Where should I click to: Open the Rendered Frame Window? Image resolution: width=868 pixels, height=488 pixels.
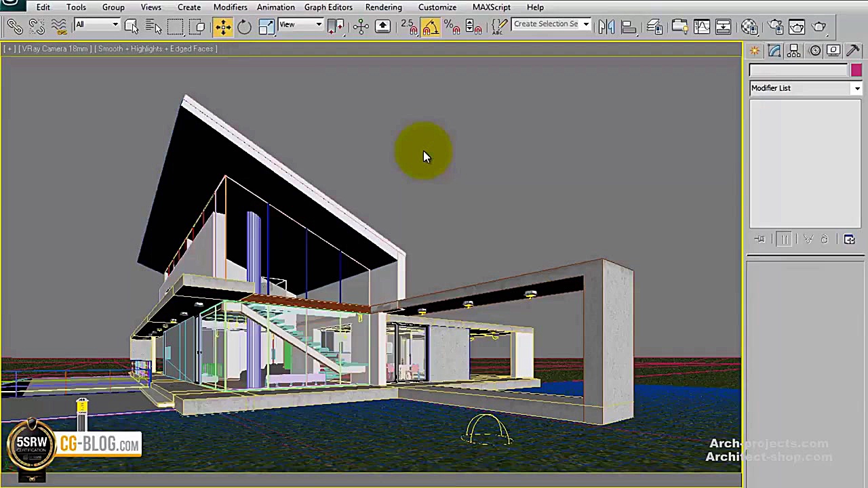[797, 26]
